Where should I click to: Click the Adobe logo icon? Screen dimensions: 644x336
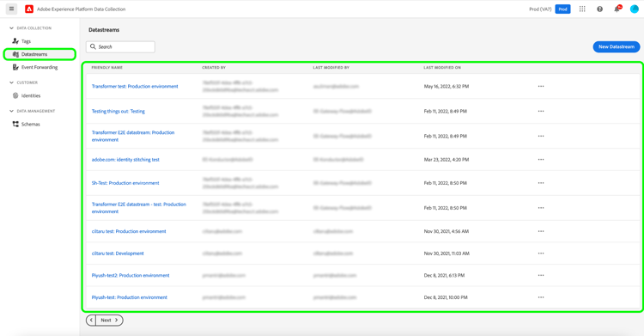(29, 9)
